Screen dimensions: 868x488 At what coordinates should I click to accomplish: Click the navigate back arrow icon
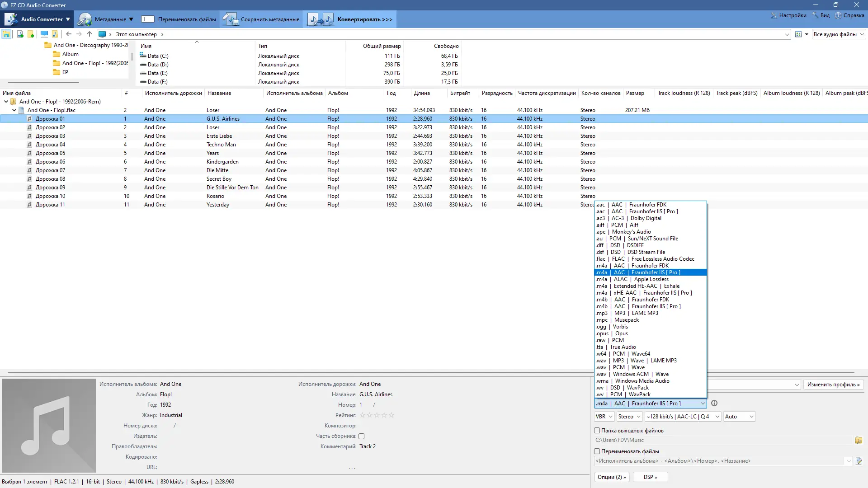pyautogui.click(x=69, y=34)
